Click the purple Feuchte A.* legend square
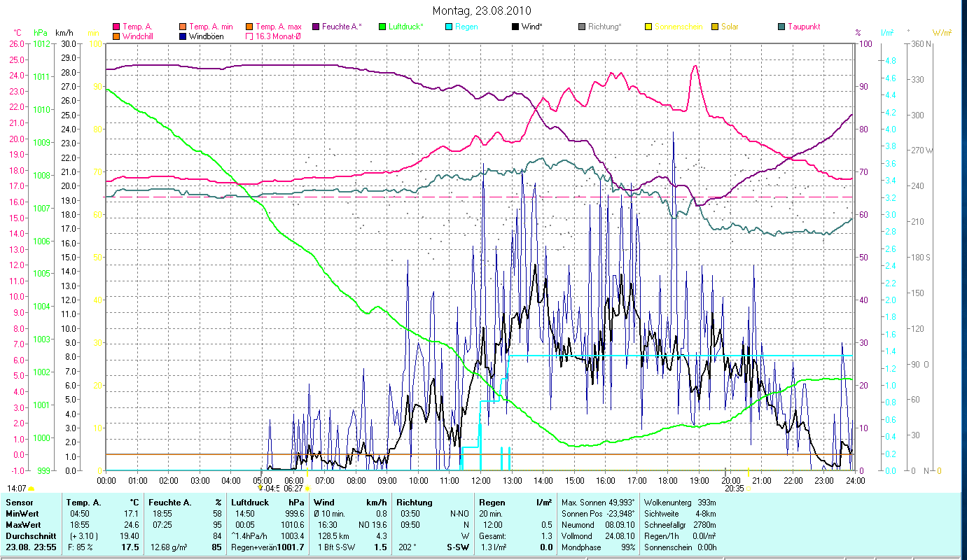The width and height of the screenshot is (967, 560). click(x=316, y=27)
